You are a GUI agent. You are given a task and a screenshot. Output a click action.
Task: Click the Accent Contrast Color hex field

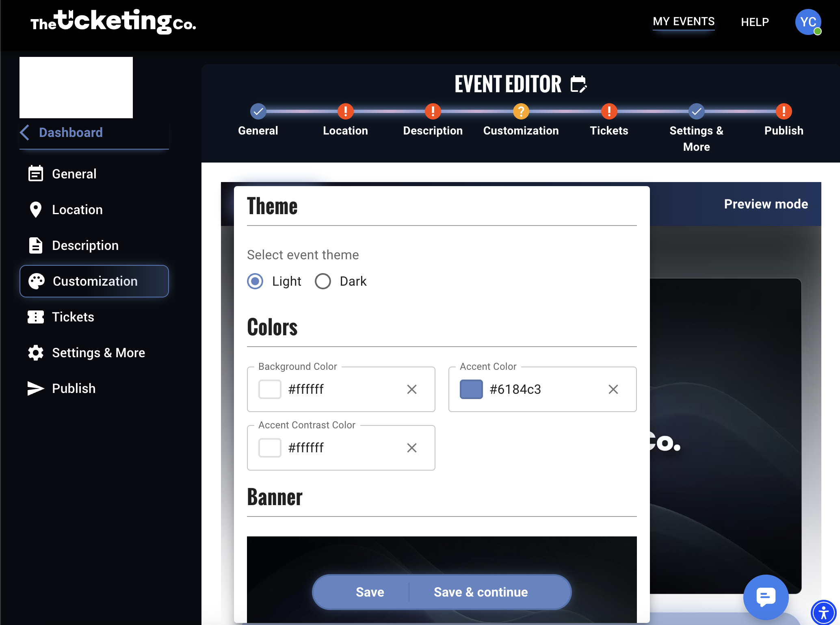pyautogui.click(x=341, y=448)
